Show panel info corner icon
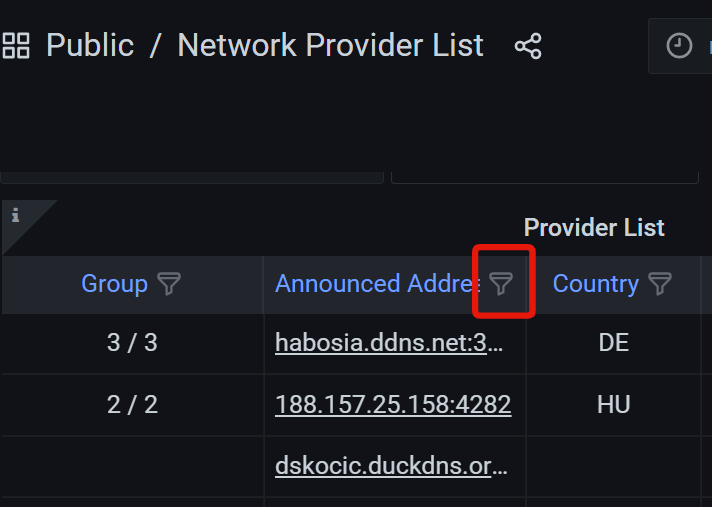The image size is (712, 507). tap(16, 215)
